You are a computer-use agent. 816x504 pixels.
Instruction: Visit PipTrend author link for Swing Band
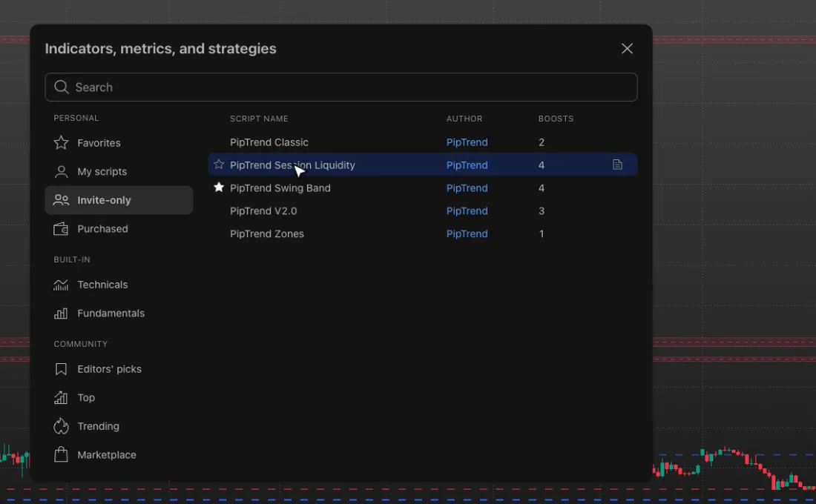(x=467, y=188)
